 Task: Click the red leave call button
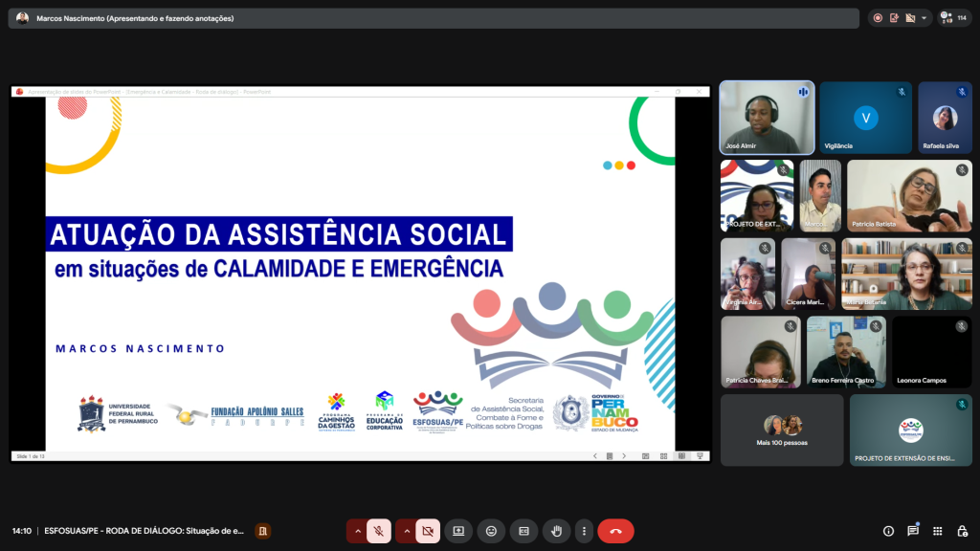click(x=615, y=531)
